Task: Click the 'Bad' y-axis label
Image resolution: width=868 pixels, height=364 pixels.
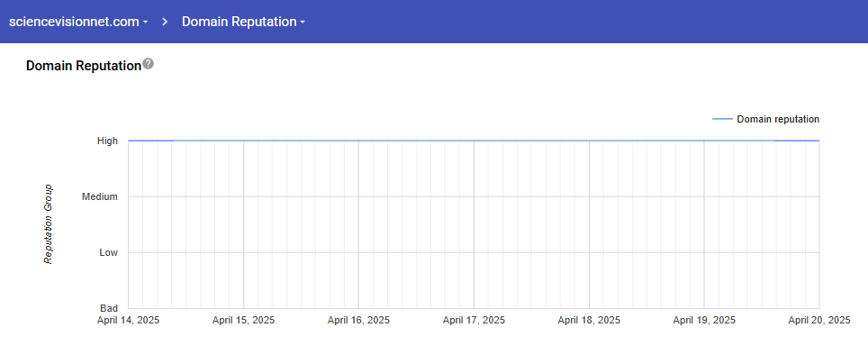Action: click(108, 308)
